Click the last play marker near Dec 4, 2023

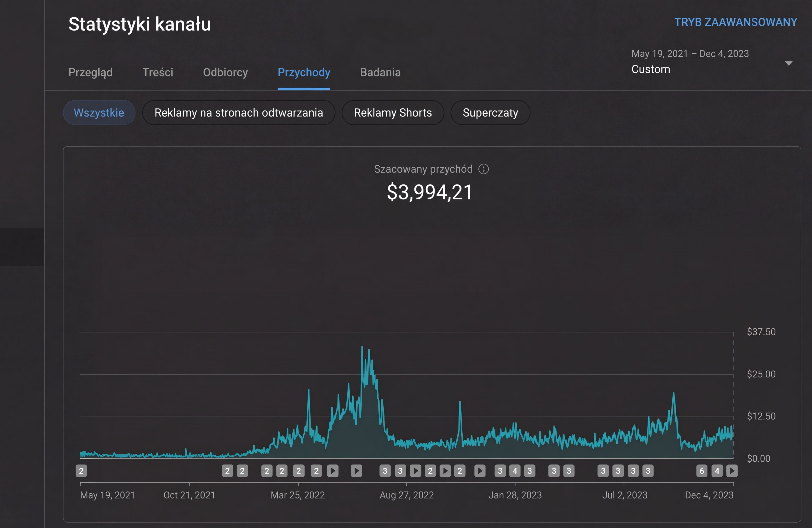click(731, 471)
